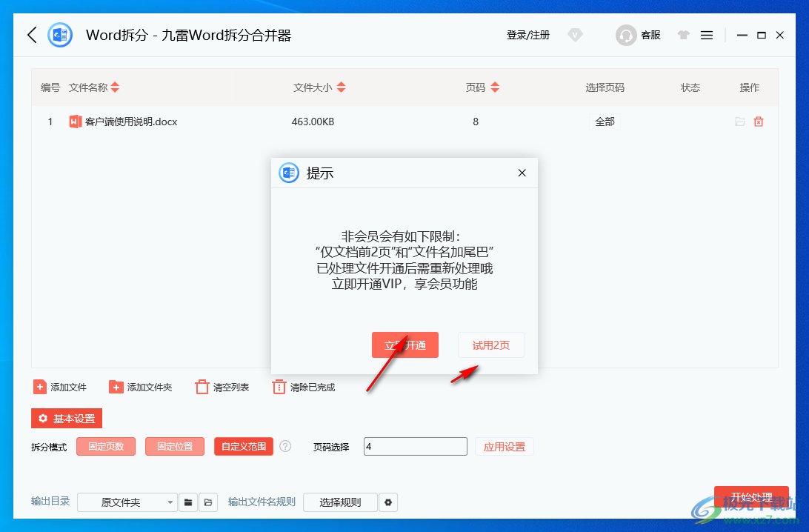Open the hamburger menu at top right

click(706, 35)
